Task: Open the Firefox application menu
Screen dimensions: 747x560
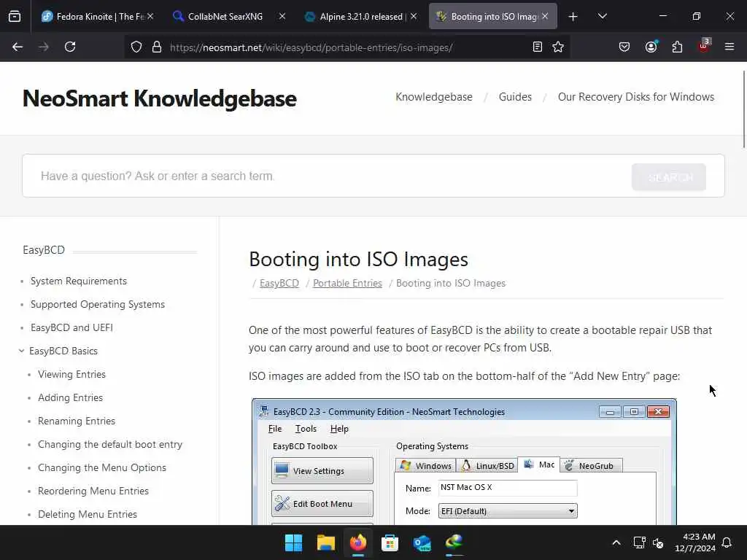Action: (x=729, y=47)
